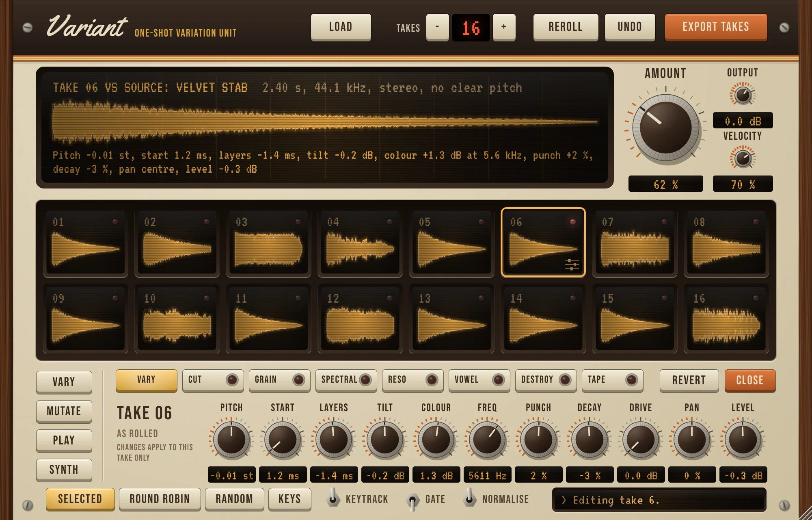Increase takes count with plus button

(x=504, y=27)
